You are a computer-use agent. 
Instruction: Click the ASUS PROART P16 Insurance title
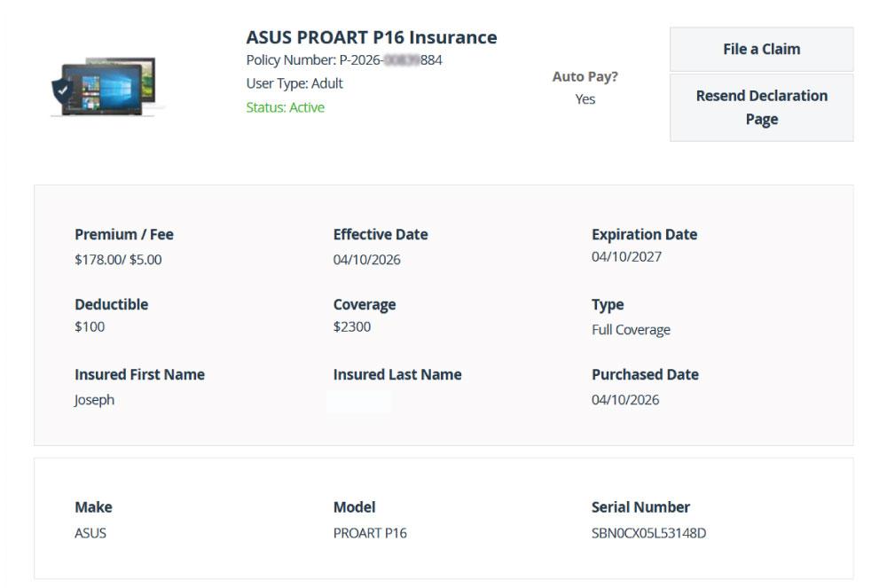tap(371, 37)
